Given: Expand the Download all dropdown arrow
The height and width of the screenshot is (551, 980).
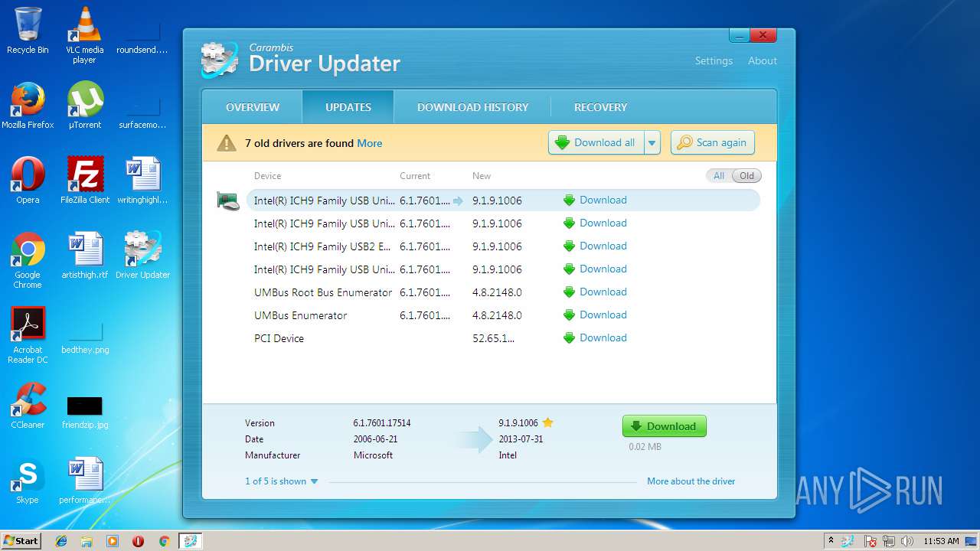Looking at the screenshot, I should click(652, 143).
